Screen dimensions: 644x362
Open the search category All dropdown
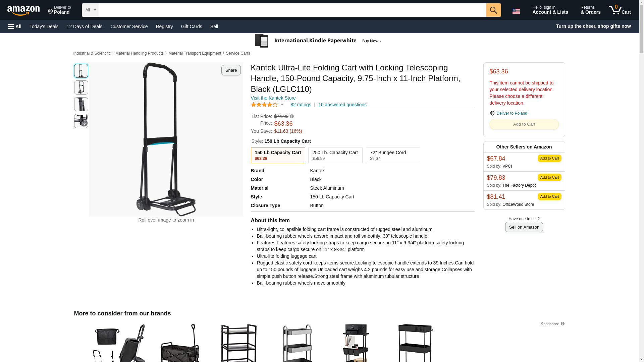[x=91, y=10]
